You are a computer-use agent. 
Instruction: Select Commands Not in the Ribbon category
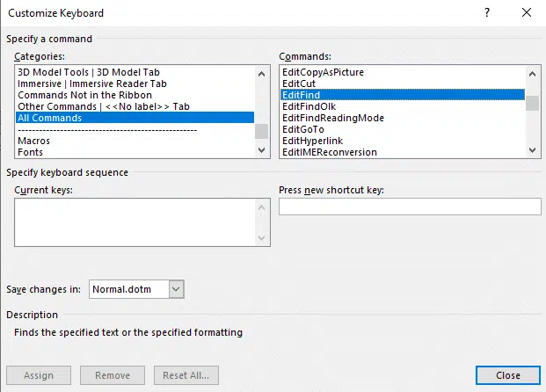click(85, 95)
